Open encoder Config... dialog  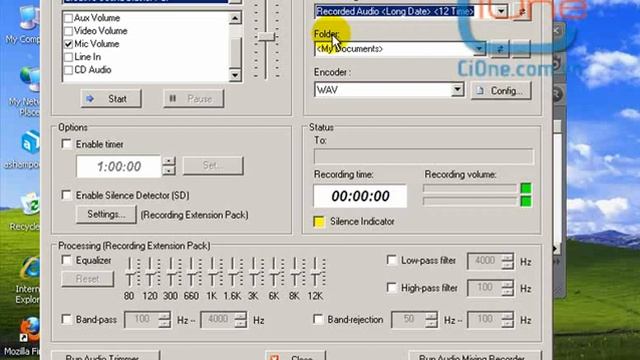501,91
